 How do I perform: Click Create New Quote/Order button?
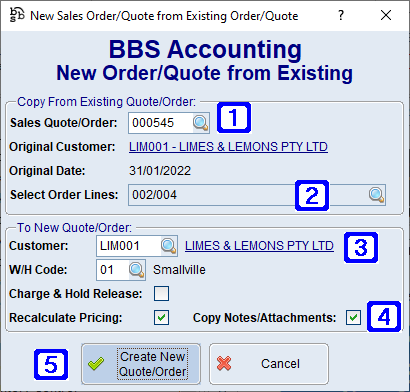[141, 364]
